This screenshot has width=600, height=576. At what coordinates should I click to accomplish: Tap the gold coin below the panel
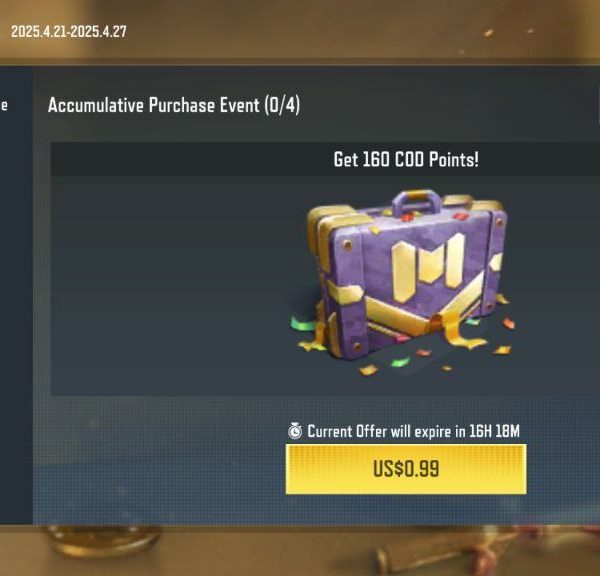(x=103, y=542)
